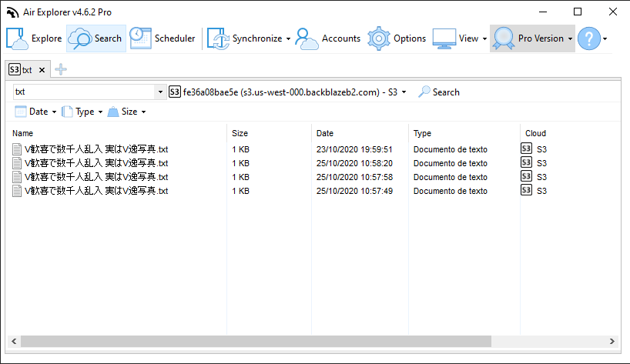Click the Synchronize toolbar button
This screenshot has width=630, height=364.
[x=244, y=38]
